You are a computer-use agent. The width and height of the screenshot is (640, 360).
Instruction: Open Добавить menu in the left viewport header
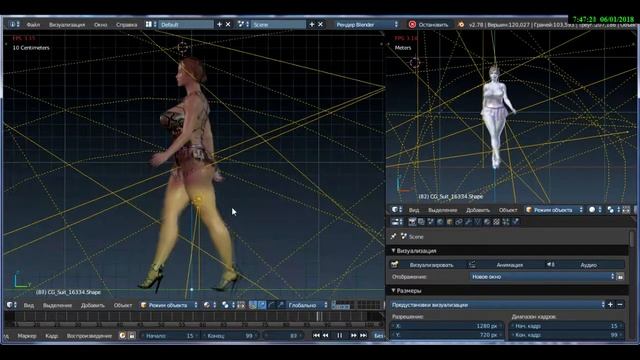coord(93,305)
